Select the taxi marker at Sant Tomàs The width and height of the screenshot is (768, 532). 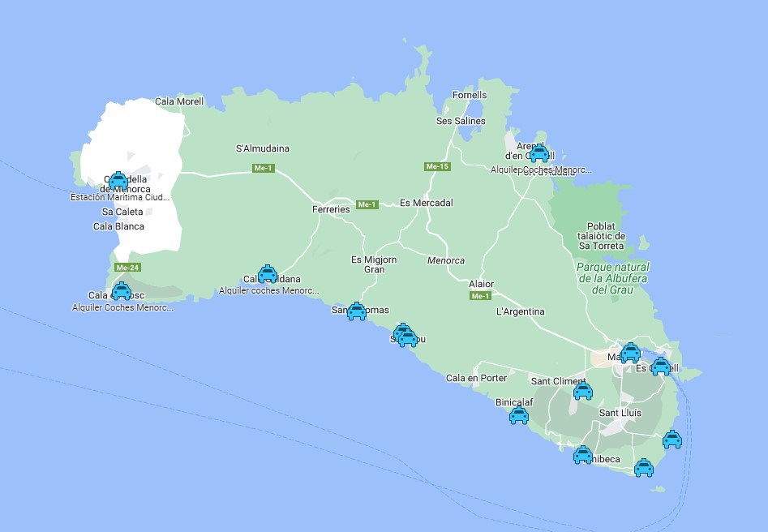pos(356,310)
